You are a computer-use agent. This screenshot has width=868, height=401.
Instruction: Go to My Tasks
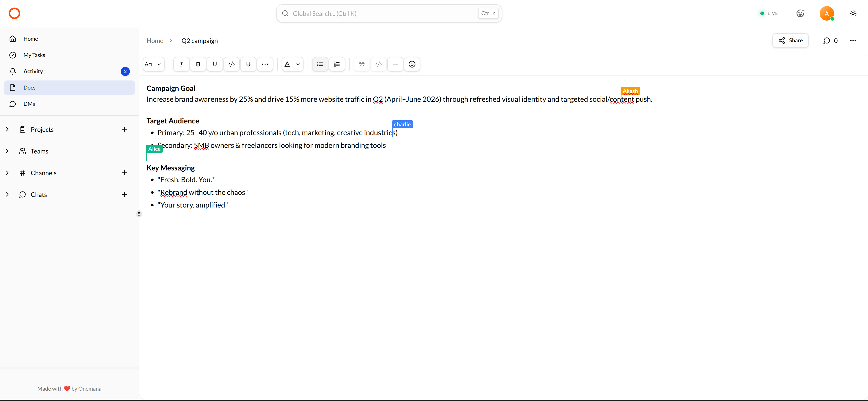pyautogui.click(x=34, y=55)
